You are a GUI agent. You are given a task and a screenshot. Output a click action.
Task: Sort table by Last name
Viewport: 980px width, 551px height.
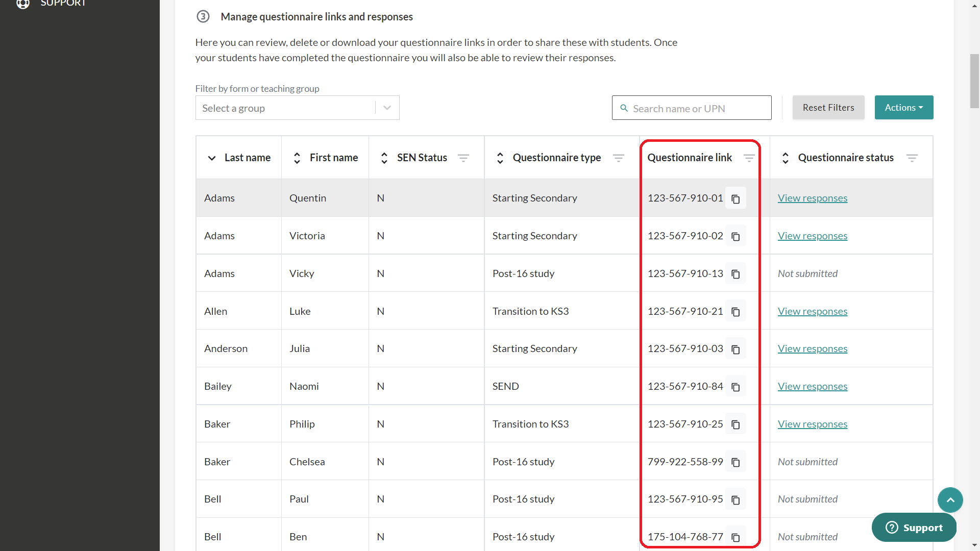(212, 158)
